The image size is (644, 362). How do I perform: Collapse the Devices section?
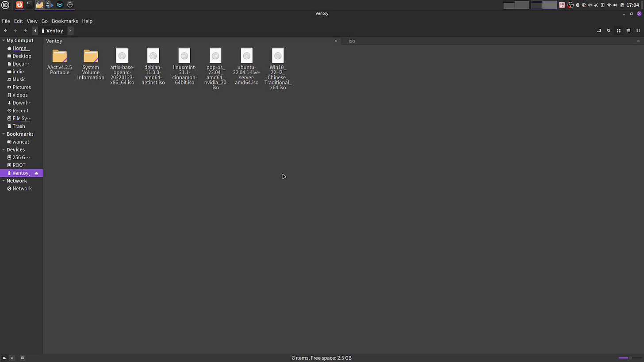point(4,149)
